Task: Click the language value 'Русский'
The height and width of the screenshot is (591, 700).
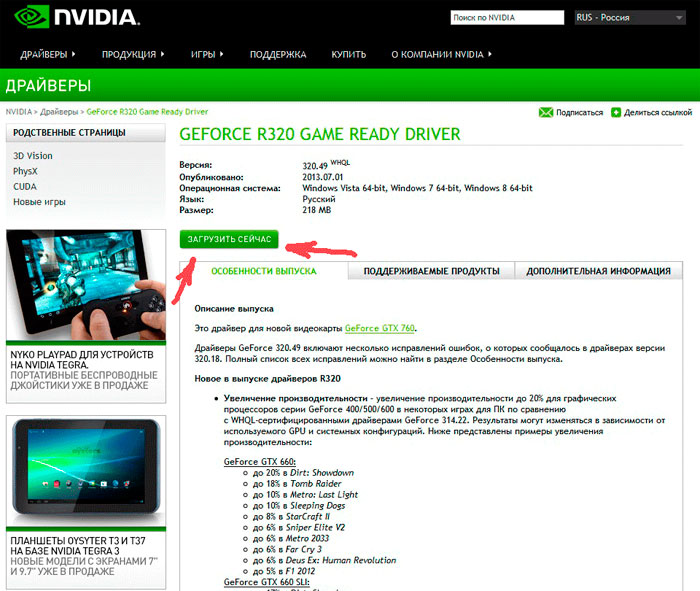Action: [x=319, y=199]
